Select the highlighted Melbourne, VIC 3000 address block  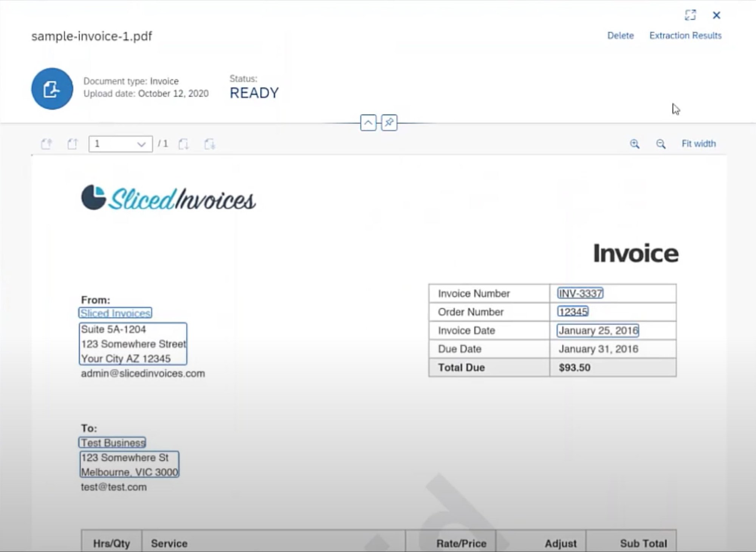tap(129, 464)
